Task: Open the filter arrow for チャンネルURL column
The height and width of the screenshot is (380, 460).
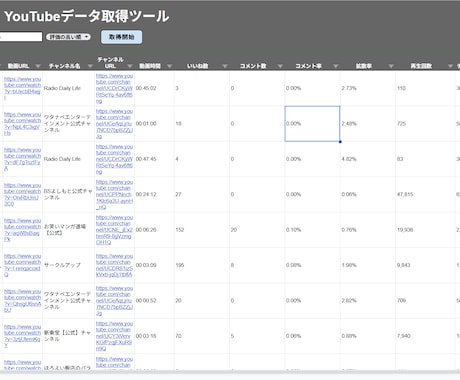Action: 130,66
